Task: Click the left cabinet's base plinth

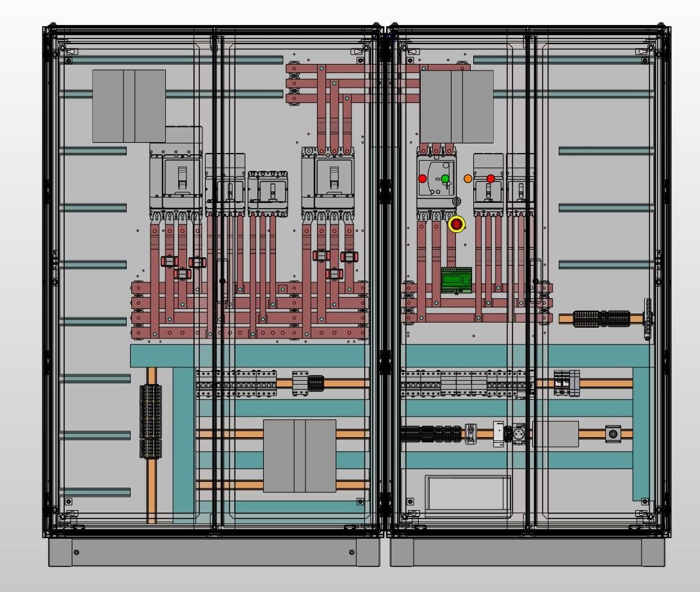Action: click(x=215, y=552)
